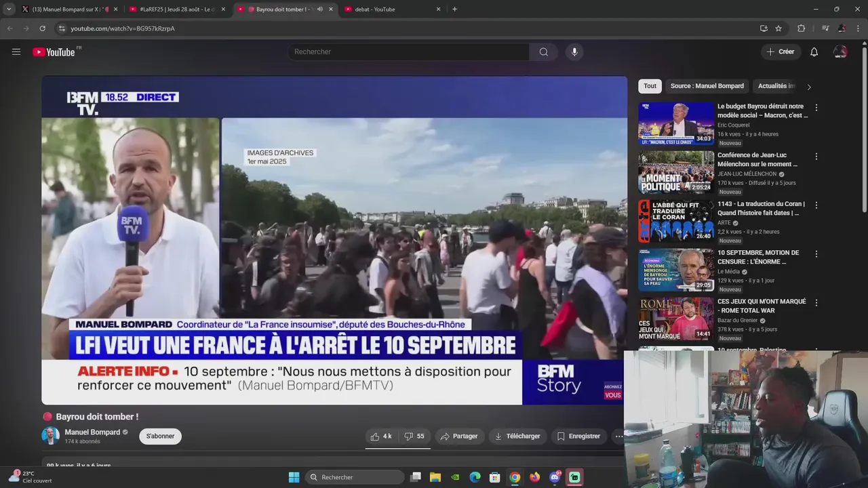The width and height of the screenshot is (868, 488).
Task: Click the search magnifier button
Action: coord(543,52)
